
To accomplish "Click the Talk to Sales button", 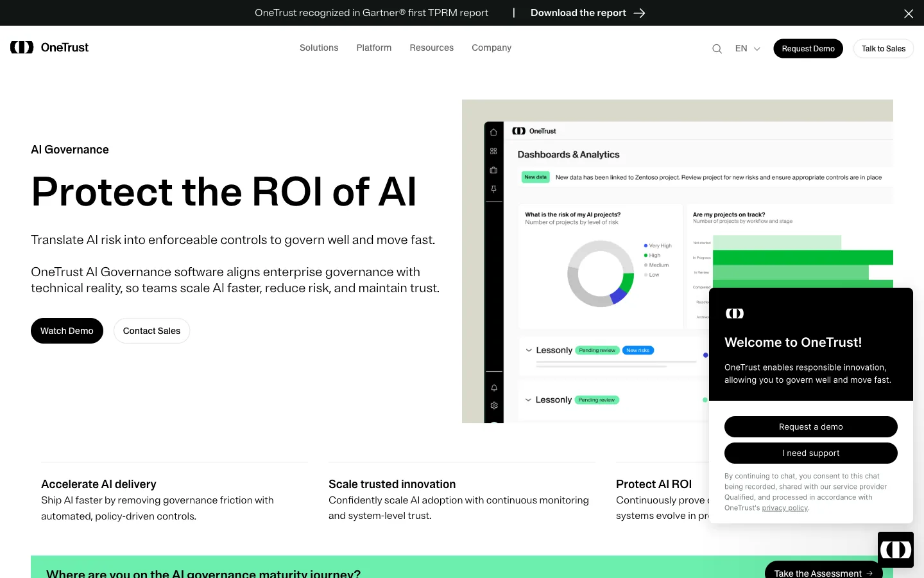I will pos(884,48).
